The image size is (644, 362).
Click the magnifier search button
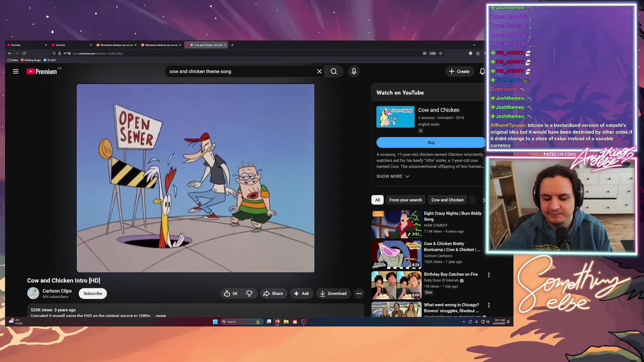[334, 71]
